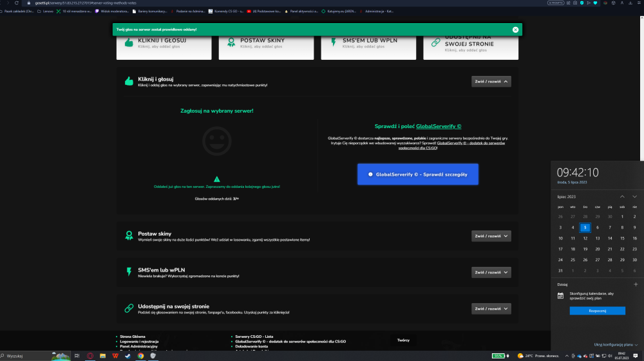This screenshot has height=361, width=644.
Task: Go to the next month in calendar
Action: tap(634, 197)
